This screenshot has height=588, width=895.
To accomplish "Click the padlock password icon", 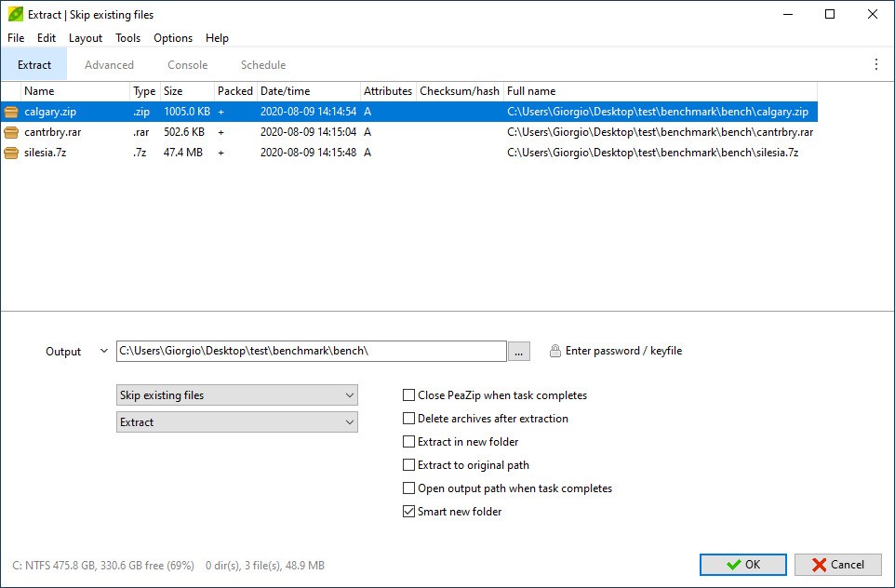I will point(554,351).
